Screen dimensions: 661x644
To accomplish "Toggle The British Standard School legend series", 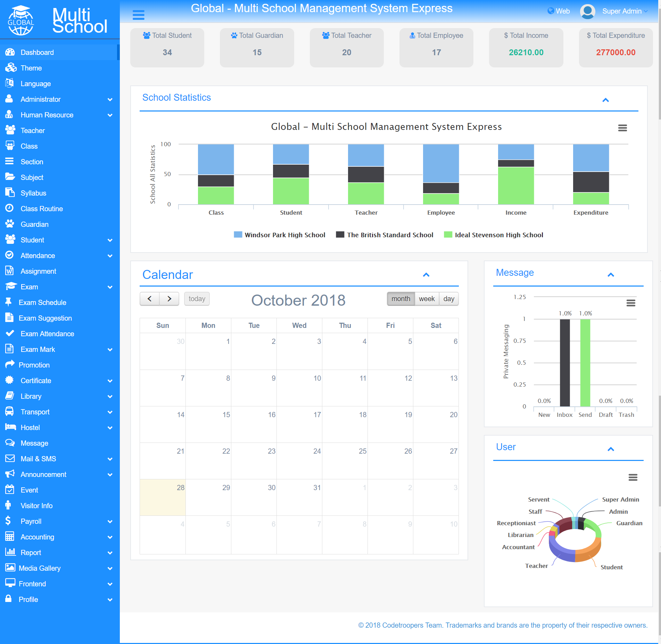I will point(385,235).
